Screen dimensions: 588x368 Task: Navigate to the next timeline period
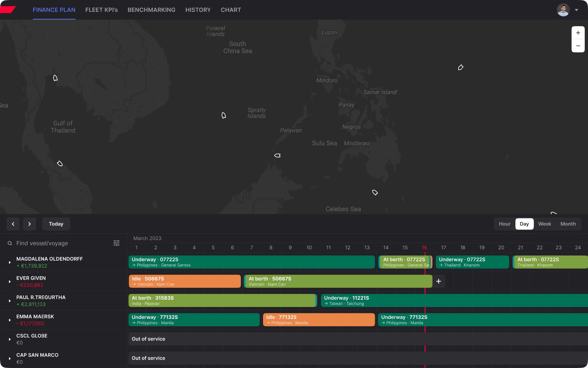tap(29, 224)
